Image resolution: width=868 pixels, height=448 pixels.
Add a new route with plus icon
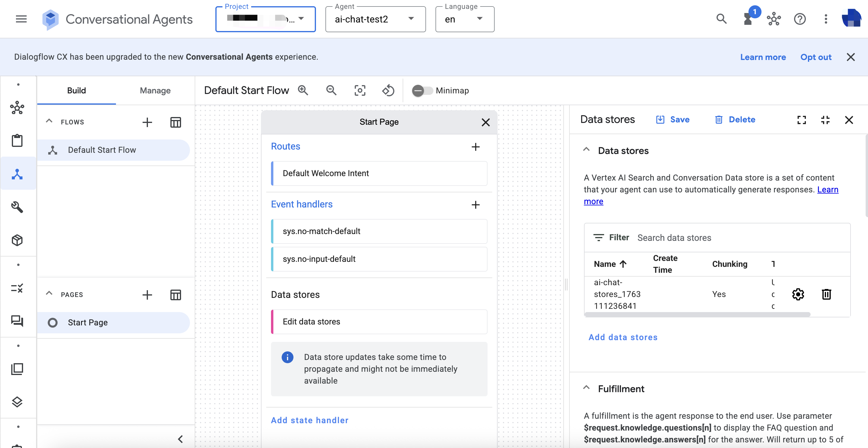coord(475,147)
